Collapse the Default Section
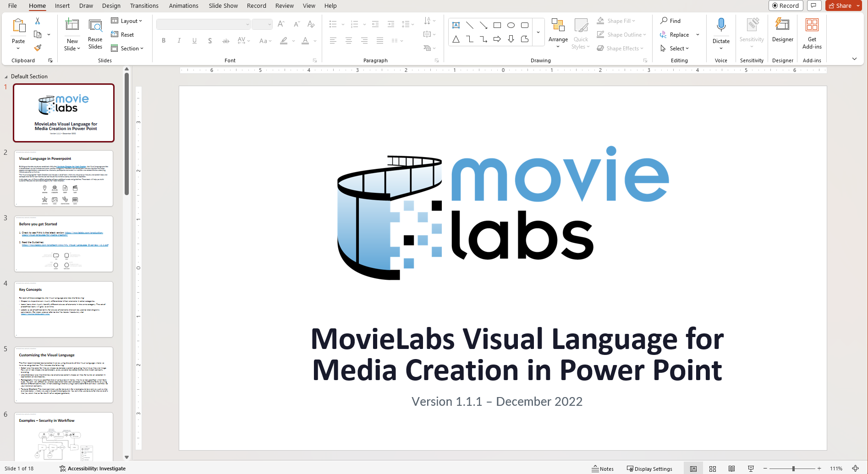The height and width of the screenshot is (474, 868). (6, 76)
